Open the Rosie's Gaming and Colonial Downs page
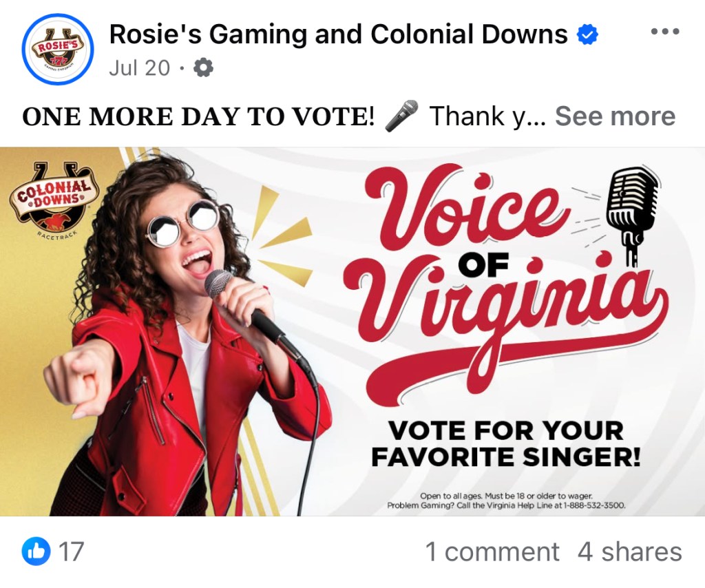Screen dimensions: 705x588 pos(338,34)
